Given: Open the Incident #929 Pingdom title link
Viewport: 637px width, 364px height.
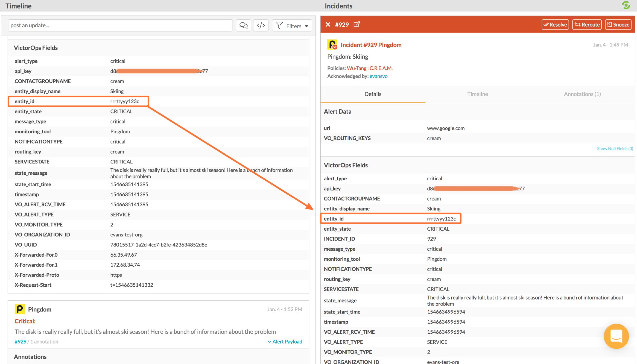Looking at the screenshot, I should click(x=371, y=45).
